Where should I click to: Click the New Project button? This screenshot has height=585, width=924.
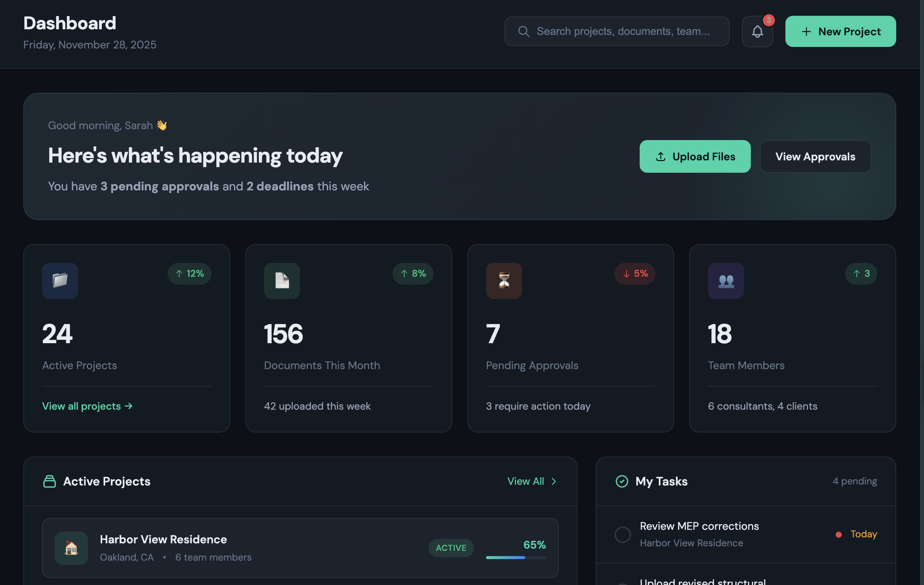[840, 31]
